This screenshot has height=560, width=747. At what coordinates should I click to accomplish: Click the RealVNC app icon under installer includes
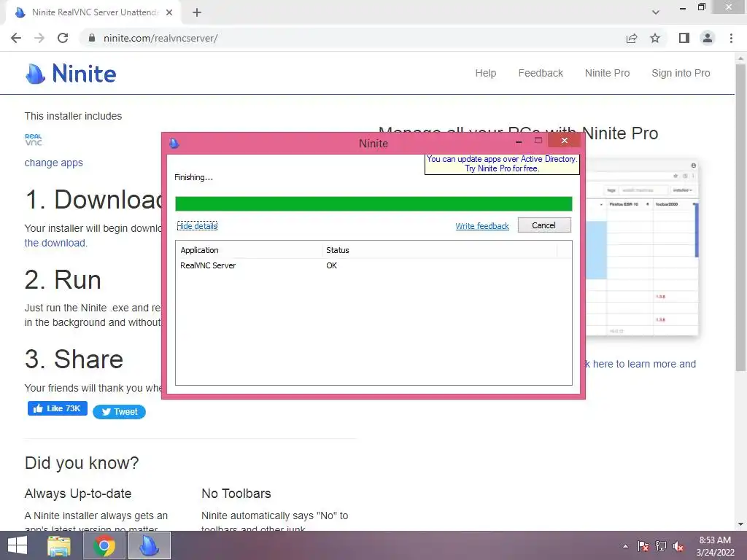point(34,139)
